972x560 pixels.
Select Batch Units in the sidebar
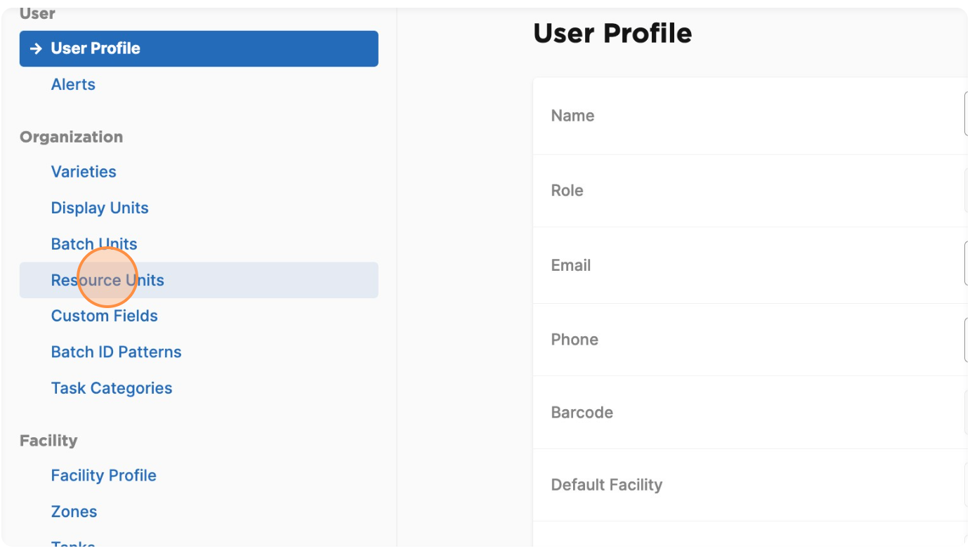(94, 244)
